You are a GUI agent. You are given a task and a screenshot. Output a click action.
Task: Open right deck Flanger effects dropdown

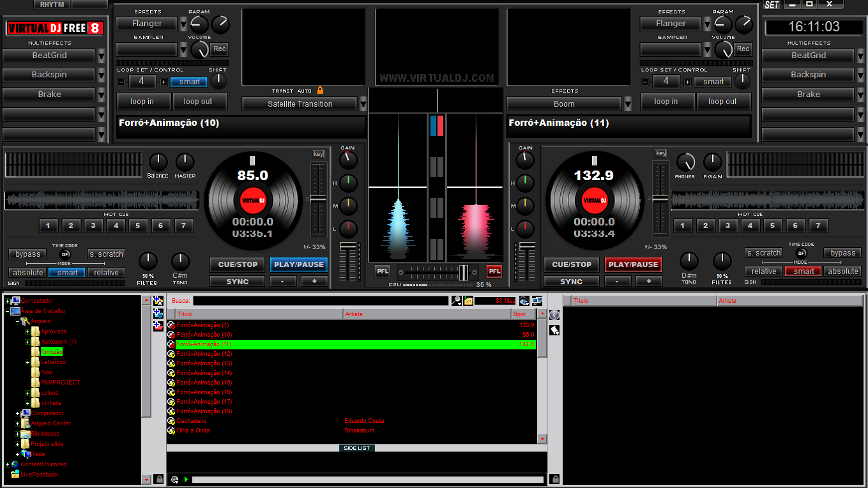(x=708, y=24)
